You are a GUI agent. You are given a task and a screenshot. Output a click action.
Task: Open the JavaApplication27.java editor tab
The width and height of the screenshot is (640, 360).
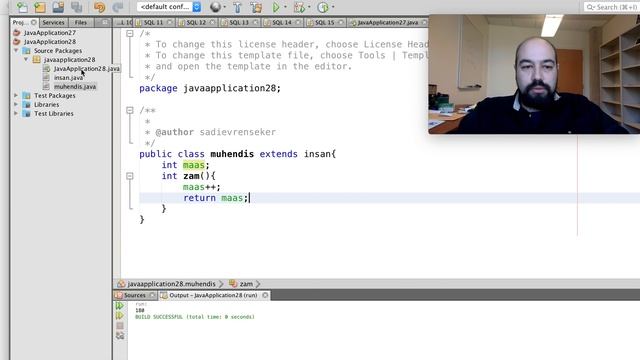387,22
